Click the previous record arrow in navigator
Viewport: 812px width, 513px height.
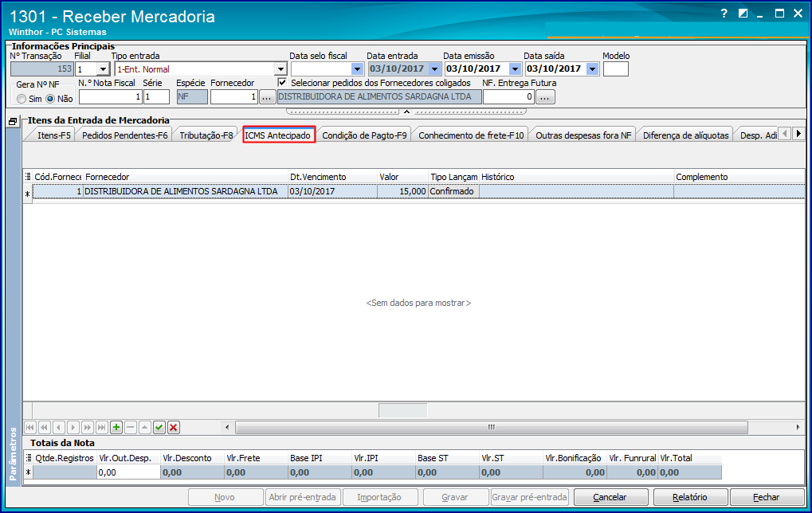(58, 428)
